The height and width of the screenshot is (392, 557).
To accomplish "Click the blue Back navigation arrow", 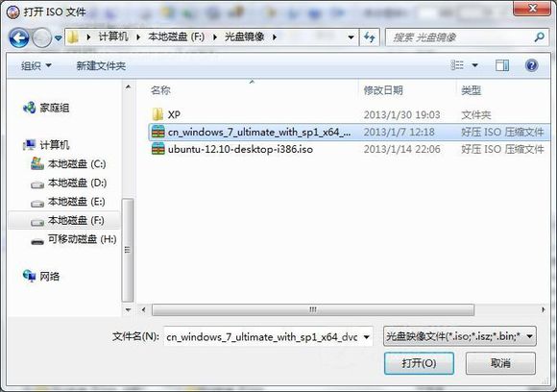I will (x=18, y=37).
